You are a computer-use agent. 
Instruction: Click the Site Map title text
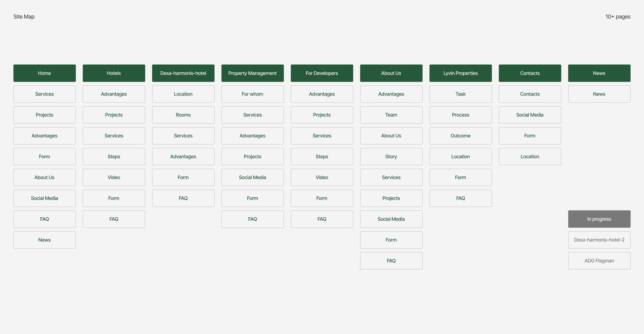coord(24,17)
